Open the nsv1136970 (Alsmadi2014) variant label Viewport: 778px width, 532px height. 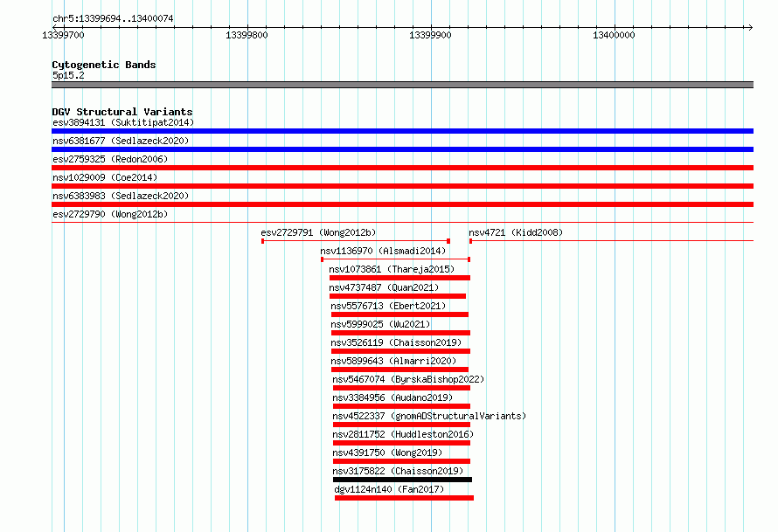click(383, 251)
